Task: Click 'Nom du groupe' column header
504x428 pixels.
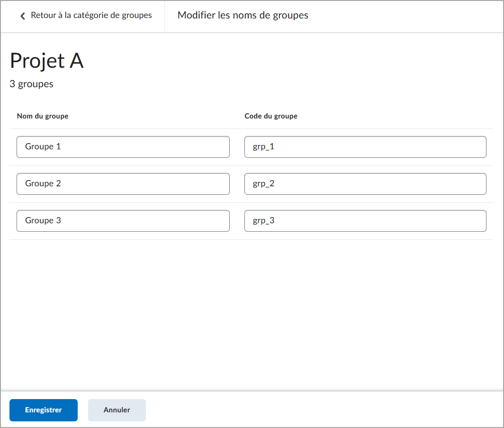Action: pos(43,116)
